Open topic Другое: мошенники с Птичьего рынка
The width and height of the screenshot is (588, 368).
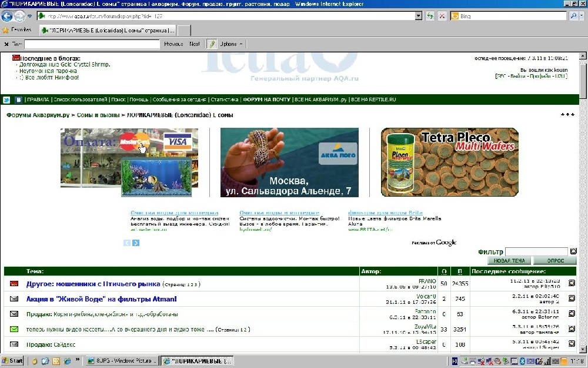[93, 284]
